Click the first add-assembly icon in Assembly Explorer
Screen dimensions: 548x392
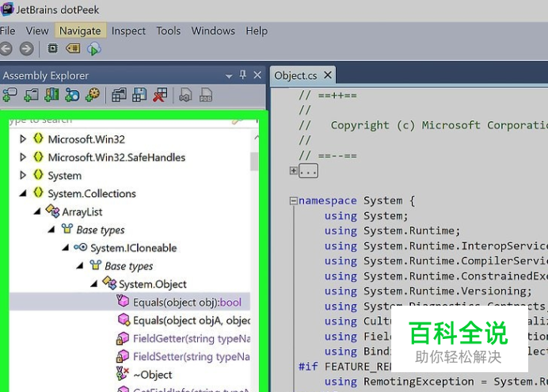(x=10, y=95)
